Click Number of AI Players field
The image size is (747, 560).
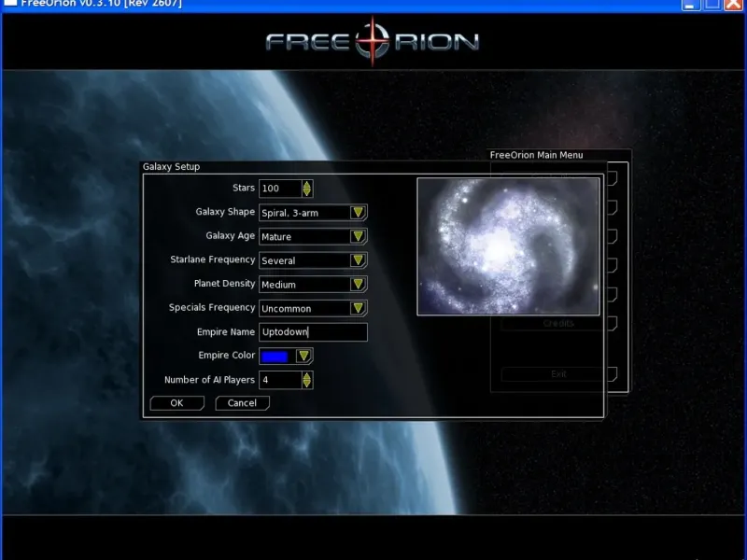coord(280,380)
